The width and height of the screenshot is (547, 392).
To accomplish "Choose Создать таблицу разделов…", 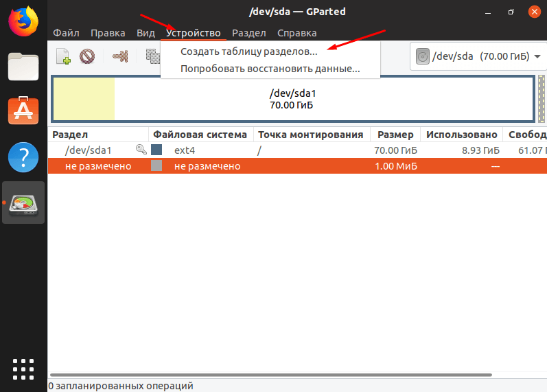I will pyautogui.click(x=270, y=51).
